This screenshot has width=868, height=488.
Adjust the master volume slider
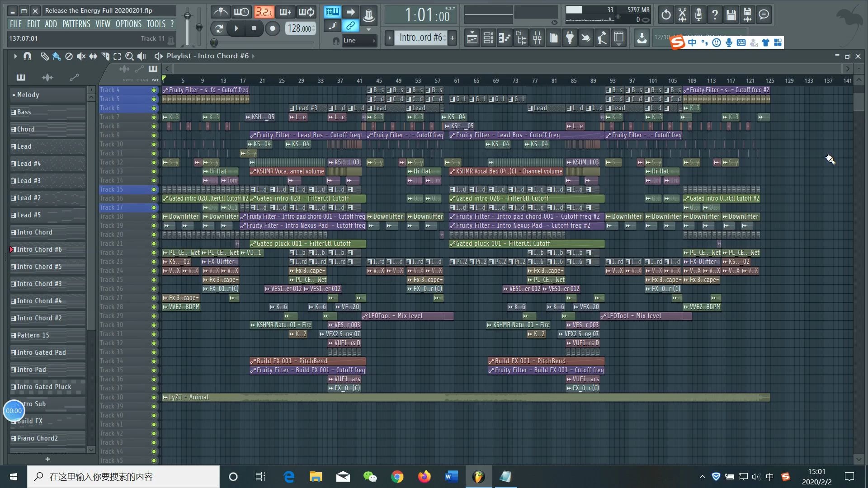pos(187,27)
